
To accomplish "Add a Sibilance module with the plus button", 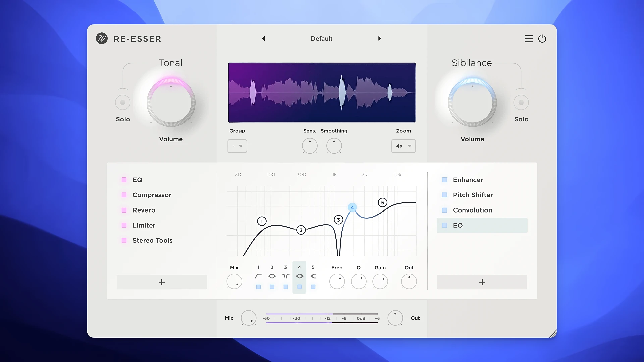I will 482,282.
